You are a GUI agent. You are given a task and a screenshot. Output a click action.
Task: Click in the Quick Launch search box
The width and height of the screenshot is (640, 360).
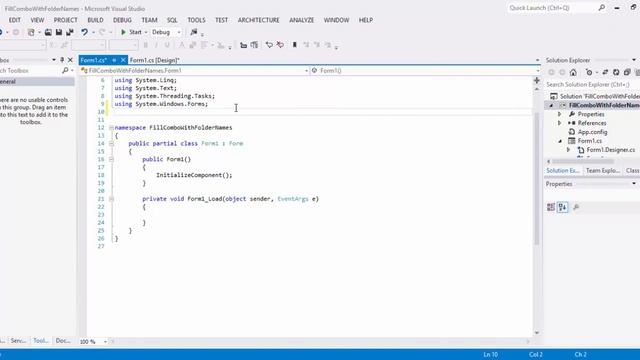pos(557,8)
